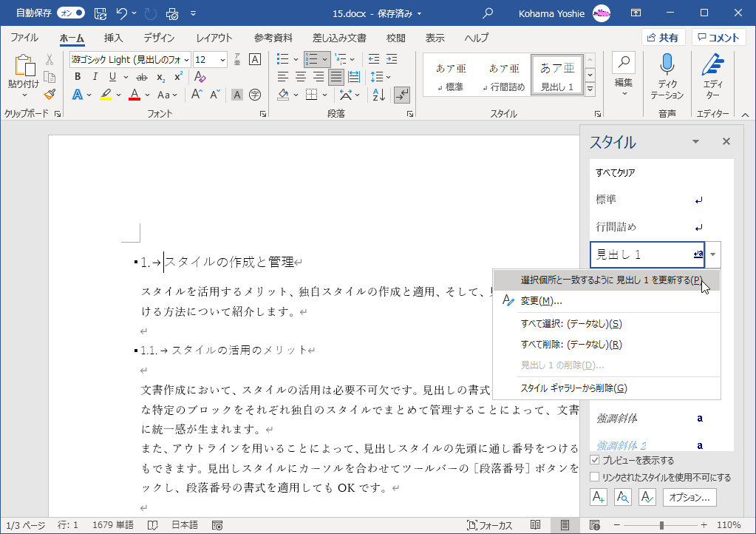756x534 pixels.
Task: Click the Sort A-Z icon
Action: (379, 95)
